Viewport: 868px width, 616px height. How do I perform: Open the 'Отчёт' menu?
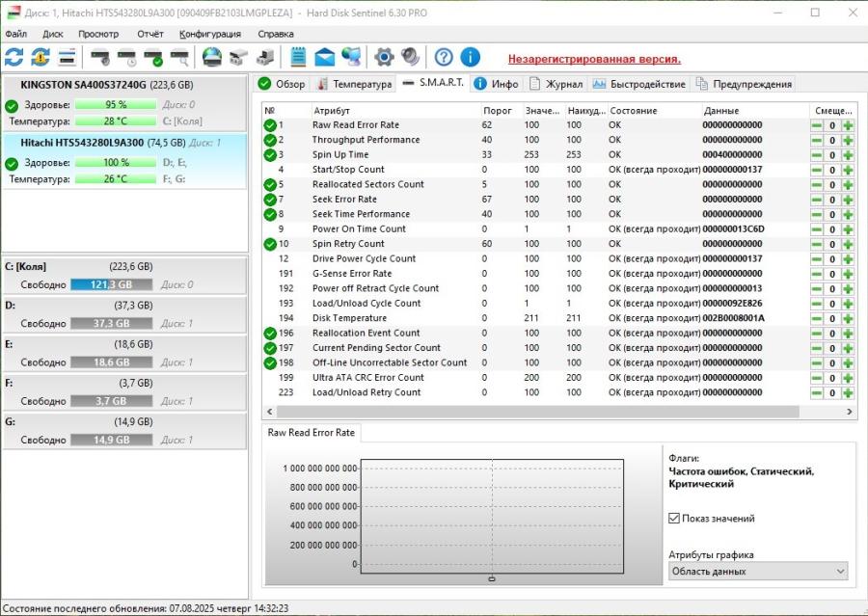[149, 34]
